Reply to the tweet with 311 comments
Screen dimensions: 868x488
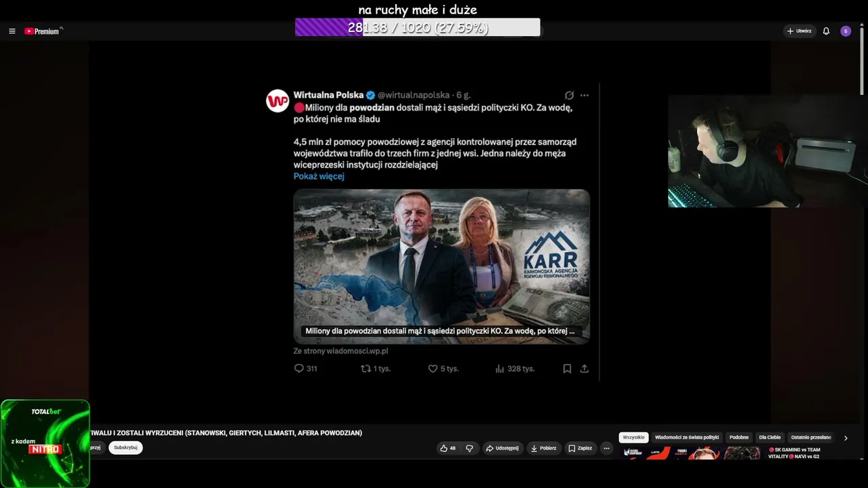coord(306,369)
